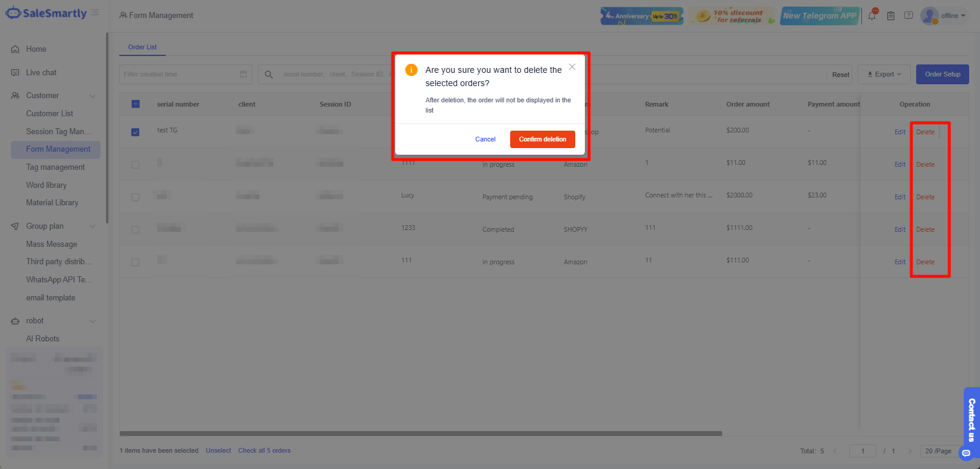Open Tag management
Viewport: 980px width, 469px height.
point(55,167)
